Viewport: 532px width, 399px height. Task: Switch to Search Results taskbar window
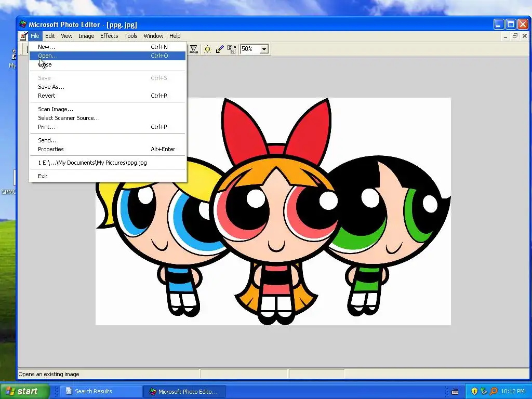coord(100,391)
